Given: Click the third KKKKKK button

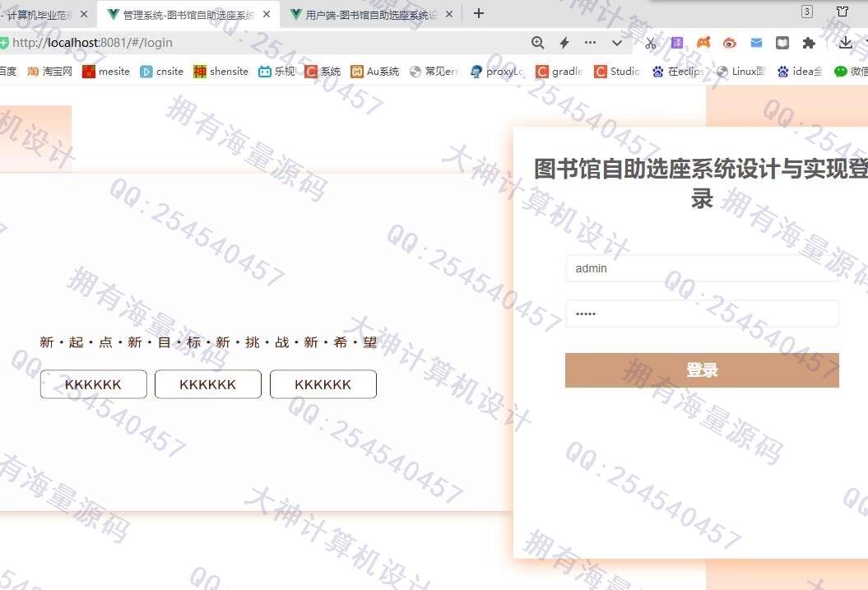Looking at the screenshot, I should tap(323, 384).
